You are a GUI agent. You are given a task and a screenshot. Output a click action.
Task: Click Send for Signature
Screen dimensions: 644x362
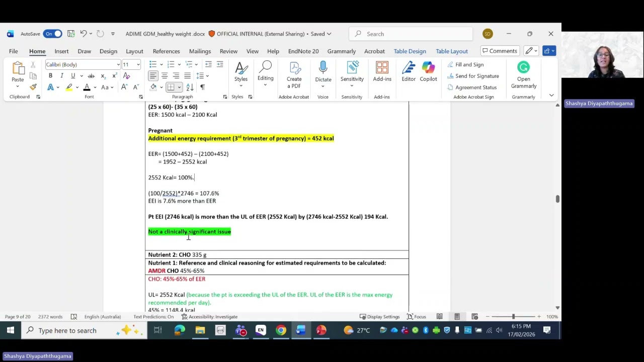(x=473, y=76)
